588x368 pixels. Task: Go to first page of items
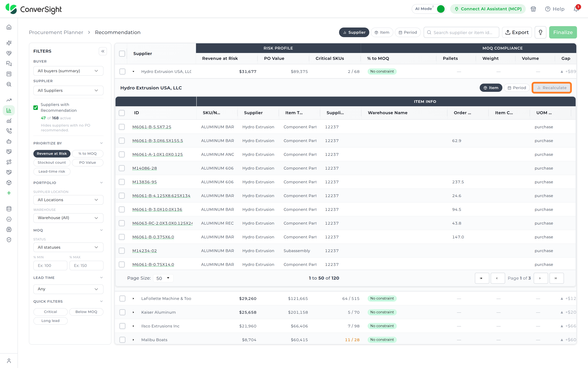point(482,278)
